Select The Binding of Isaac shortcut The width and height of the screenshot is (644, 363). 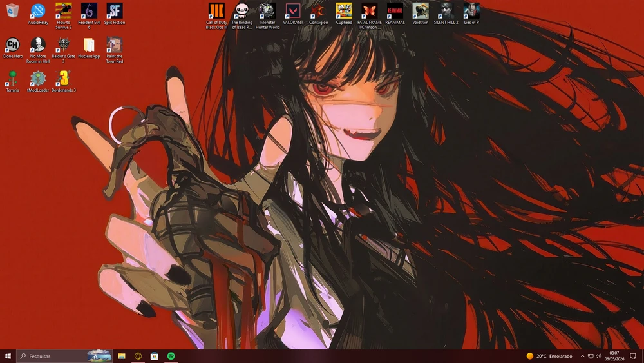(242, 16)
